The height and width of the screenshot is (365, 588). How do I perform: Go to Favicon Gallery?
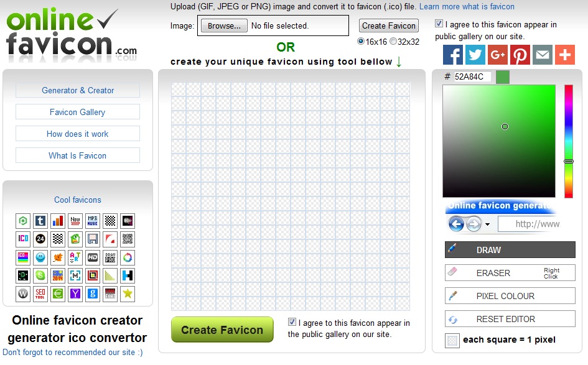click(78, 112)
